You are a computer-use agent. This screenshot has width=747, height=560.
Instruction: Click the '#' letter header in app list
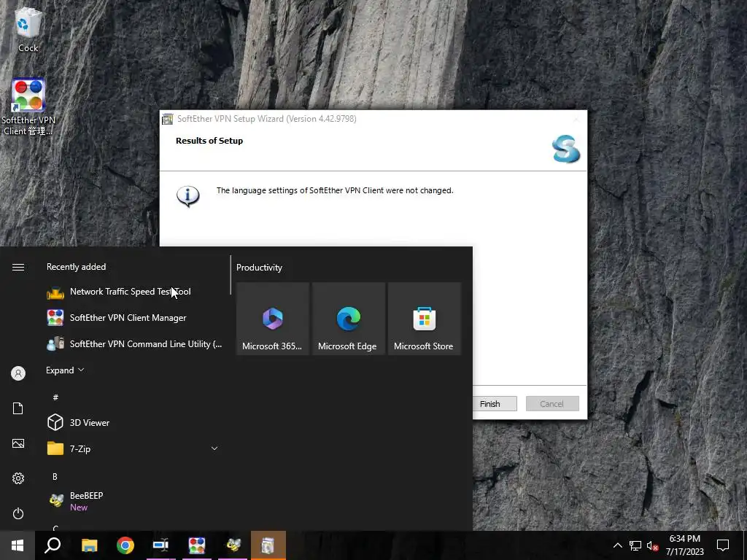point(55,397)
